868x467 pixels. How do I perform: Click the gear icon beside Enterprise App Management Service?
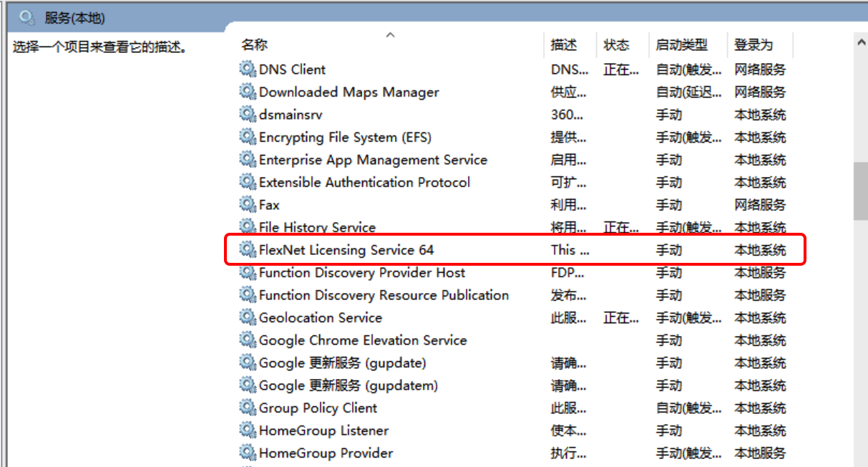[248, 160]
